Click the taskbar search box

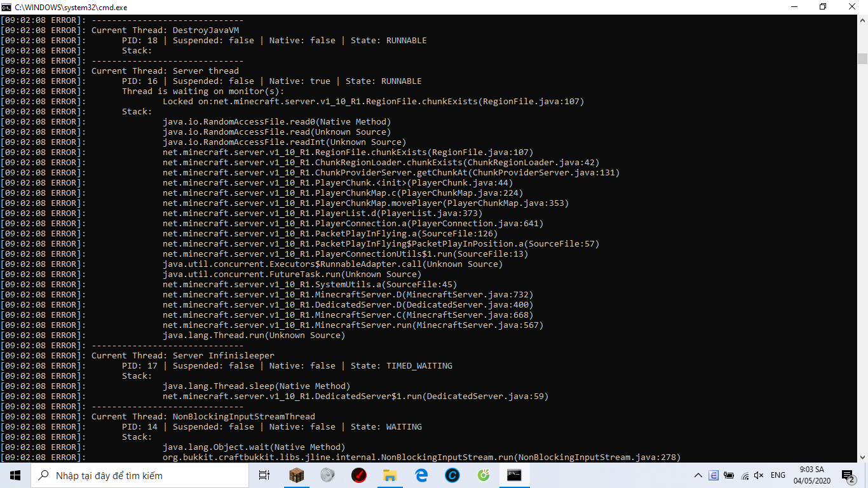(x=140, y=475)
